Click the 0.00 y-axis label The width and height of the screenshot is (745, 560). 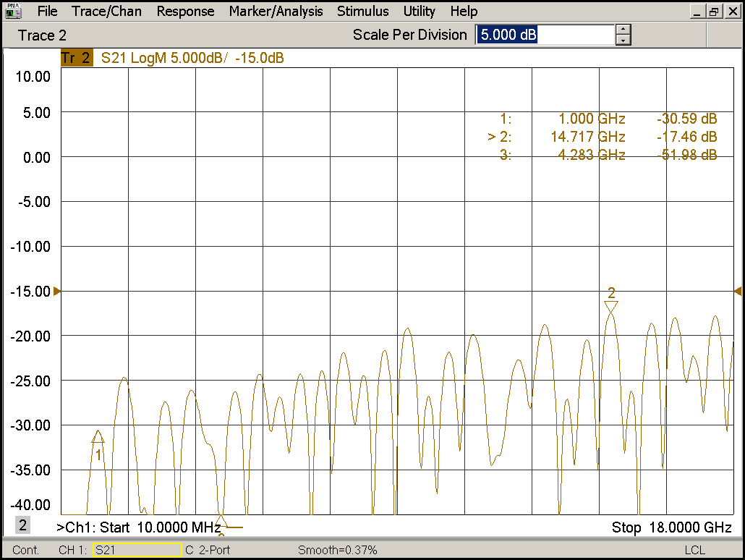coord(37,157)
